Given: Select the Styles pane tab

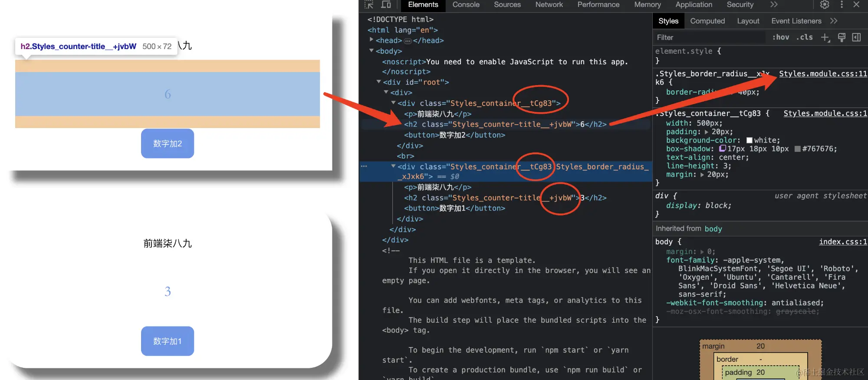Looking at the screenshot, I should coord(668,21).
